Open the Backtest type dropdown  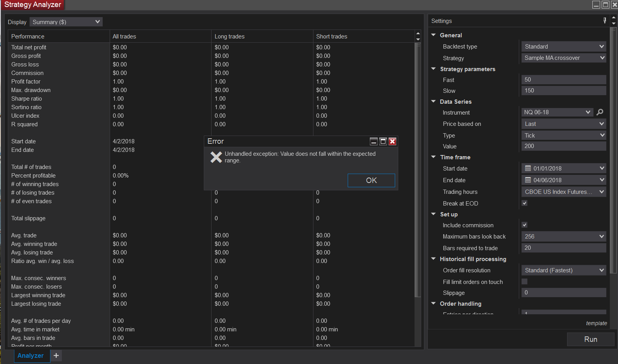tap(564, 47)
